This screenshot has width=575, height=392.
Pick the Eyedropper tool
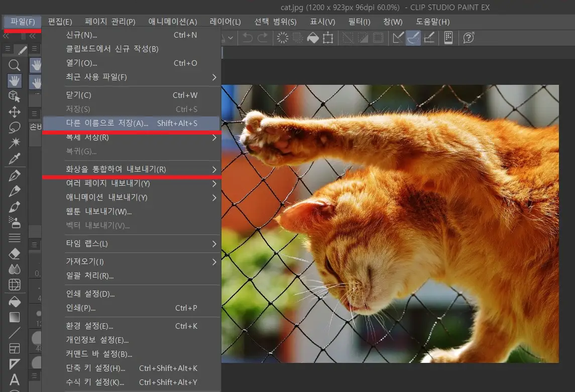pos(15,159)
